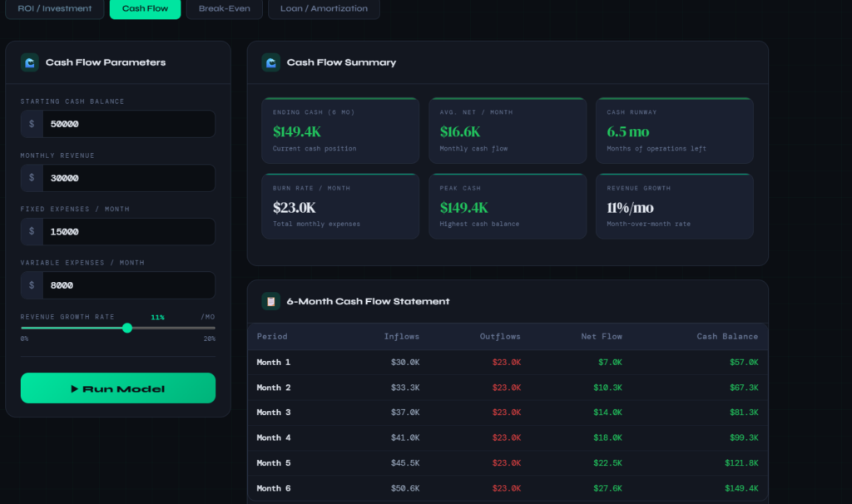Adjust the Revenue Growth Rate slider handle
Viewport: 852px width, 504px height.
pos(127,328)
